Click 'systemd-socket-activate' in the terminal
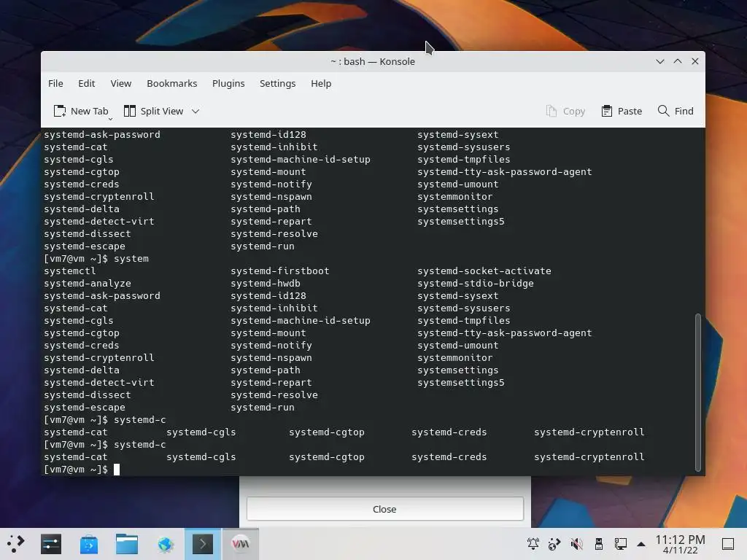 [x=484, y=271]
